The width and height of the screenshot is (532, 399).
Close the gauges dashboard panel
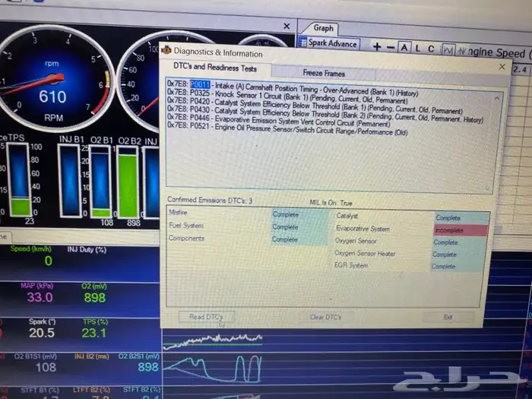click(x=287, y=26)
